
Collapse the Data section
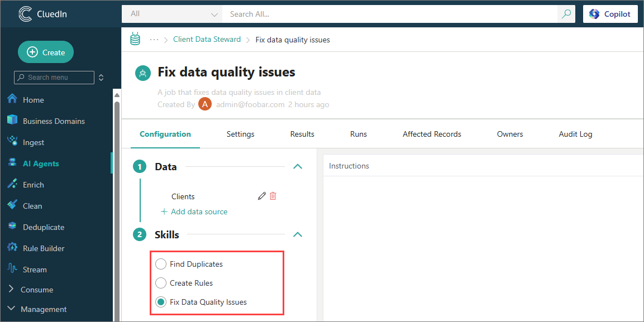(x=298, y=166)
